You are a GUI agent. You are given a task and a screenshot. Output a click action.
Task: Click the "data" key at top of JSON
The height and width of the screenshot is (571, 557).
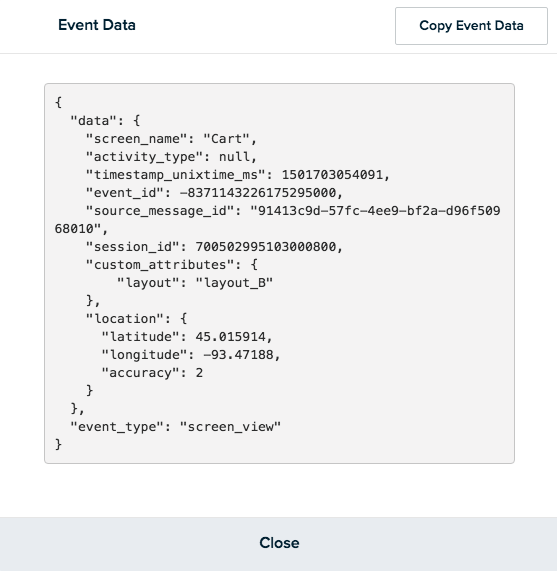93,121
